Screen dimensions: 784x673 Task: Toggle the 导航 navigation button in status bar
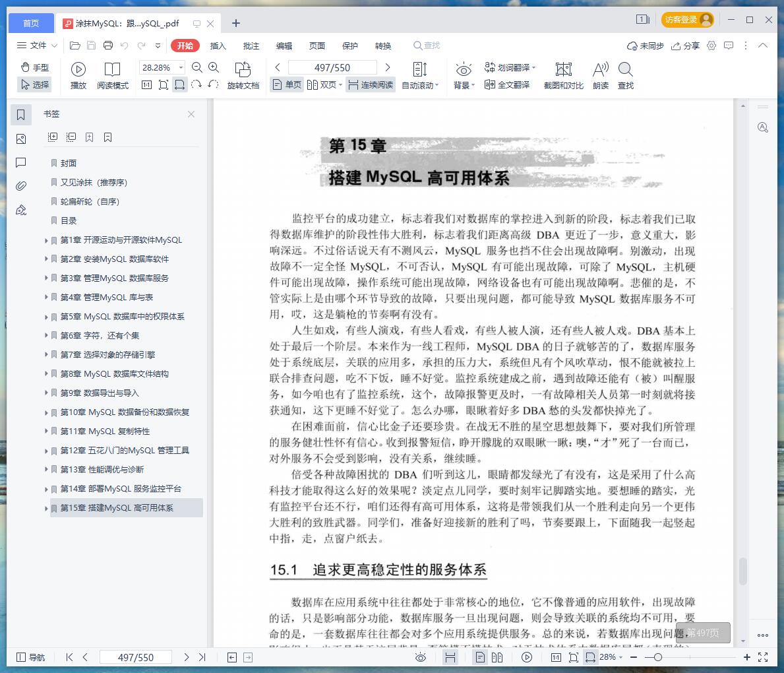point(31,657)
